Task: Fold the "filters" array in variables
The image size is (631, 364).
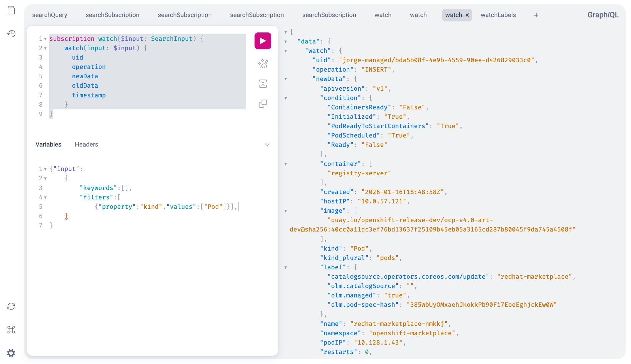Action: click(46, 197)
